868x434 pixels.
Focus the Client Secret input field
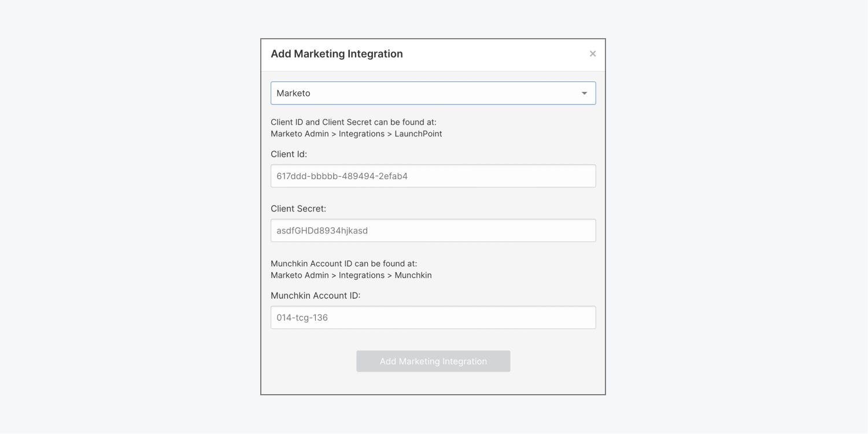pyautogui.click(x=433, y=230)
